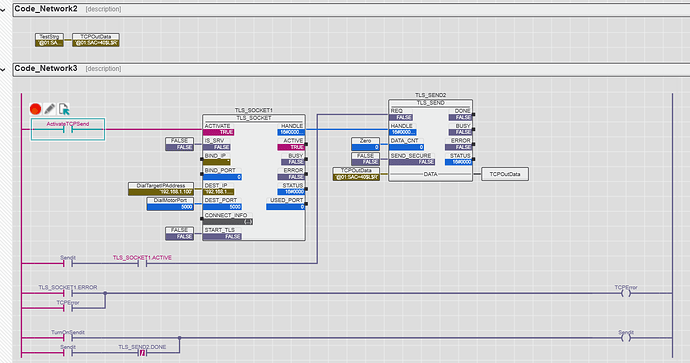This screenshot has width=690, height=363.
Task: Select the TLS_SEND2 instance name label
Action: click(x=430, y=95)
